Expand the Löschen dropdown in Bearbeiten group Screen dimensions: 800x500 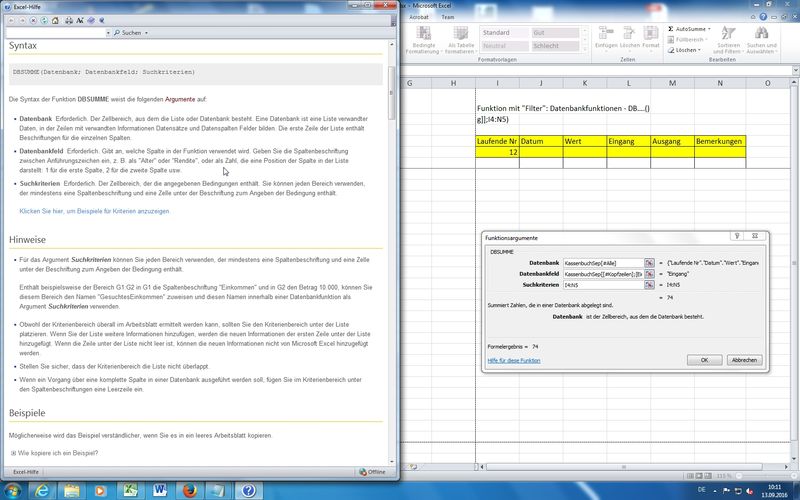[x=701, y=50]
